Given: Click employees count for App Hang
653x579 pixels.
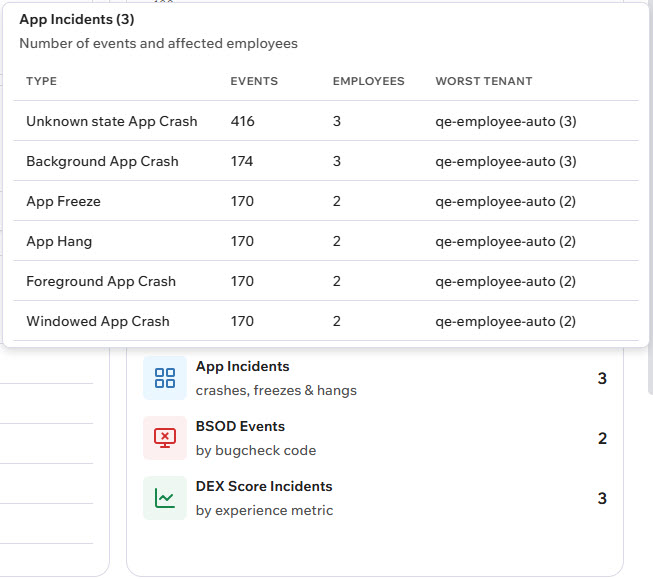Looking at the screenshot, I should [x=337, y=241].
